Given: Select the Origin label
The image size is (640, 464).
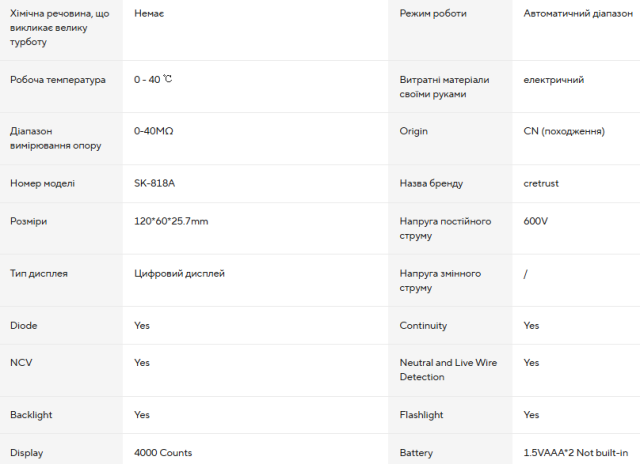Looking at the screenshot, I should coord(413,131).
